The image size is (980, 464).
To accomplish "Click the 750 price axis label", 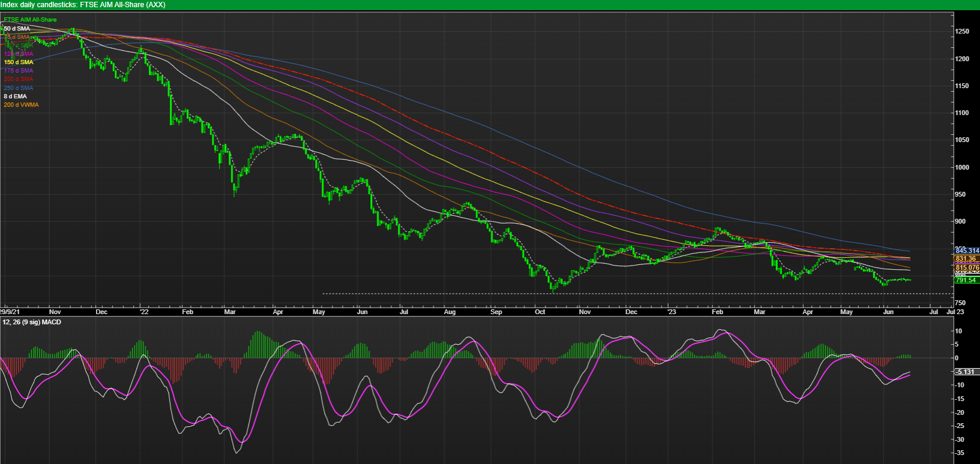I will coord(960,303).
